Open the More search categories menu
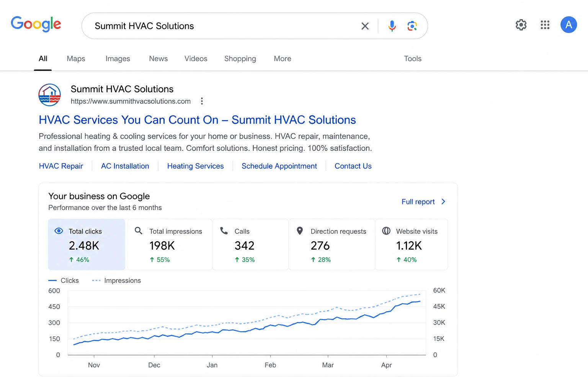This screenshot has width=588, height=392. click(283, 59)
